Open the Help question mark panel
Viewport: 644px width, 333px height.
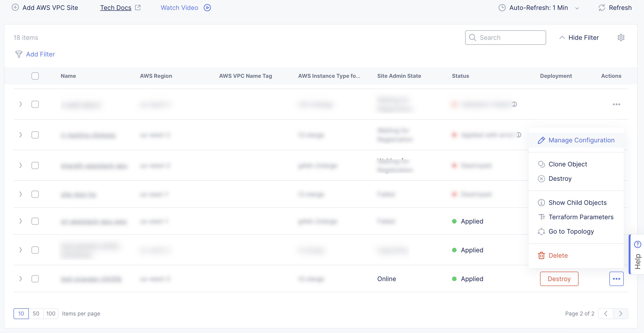637,244
